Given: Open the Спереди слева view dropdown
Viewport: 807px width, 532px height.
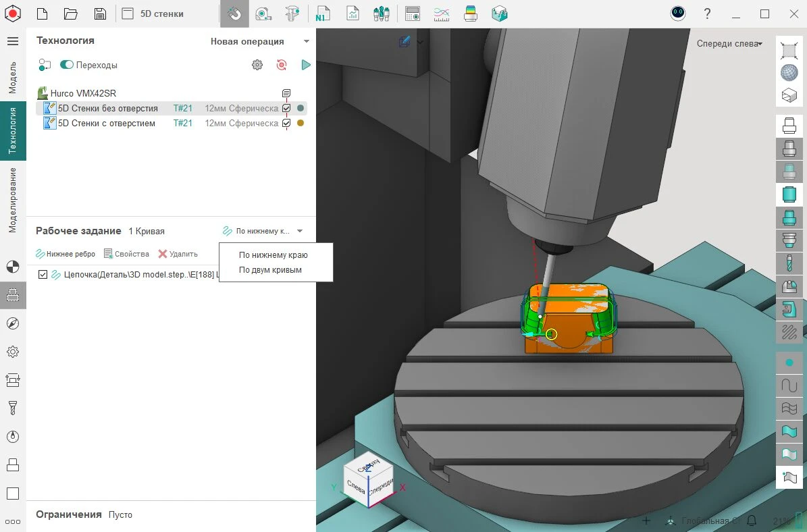Looking at the screenshot, I should coord(729,43).
